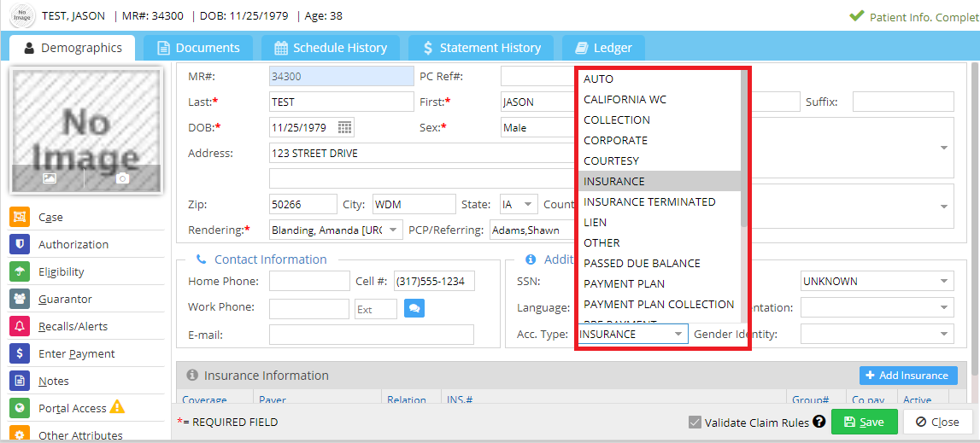Click the DOB calendar picker icon
Viewport: 980px width, 443px height.
click(x=344, y=128)
